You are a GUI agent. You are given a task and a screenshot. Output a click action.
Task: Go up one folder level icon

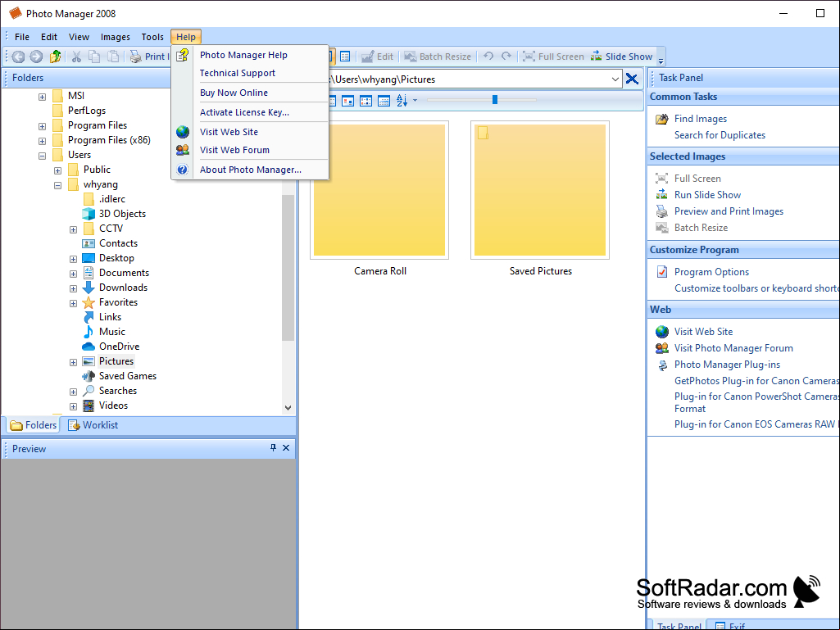pos(55,57)
